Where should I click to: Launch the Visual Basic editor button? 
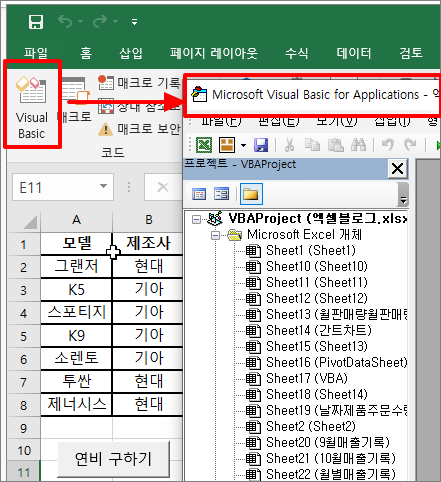click(x=32, y=107)
